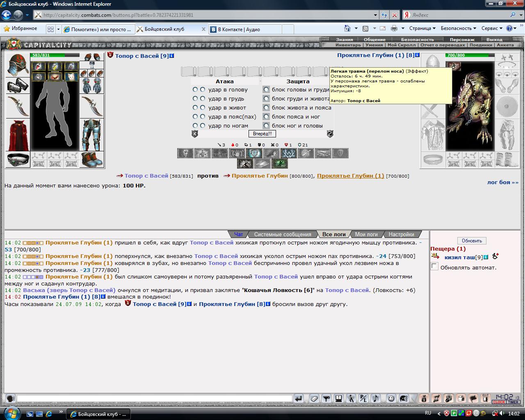Click the equipped helmet item slot
The height and width of the screenshot is (420, 525).
point(18,65)
